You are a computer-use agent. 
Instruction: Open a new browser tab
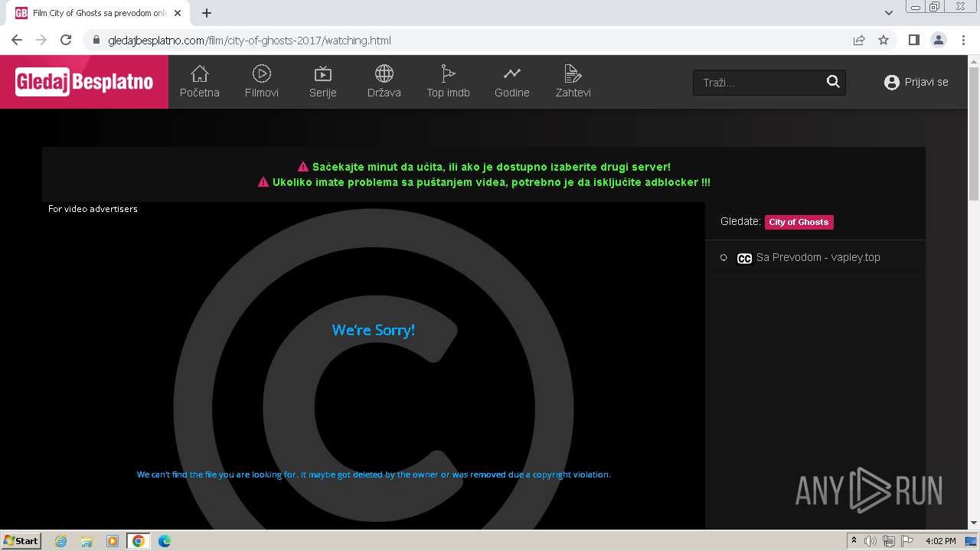click(207, 13)
